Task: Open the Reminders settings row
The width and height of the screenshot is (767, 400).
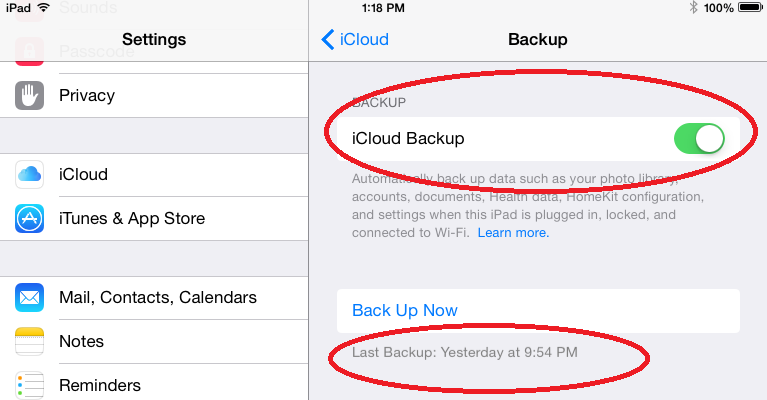Action: [x=100, y=385]
